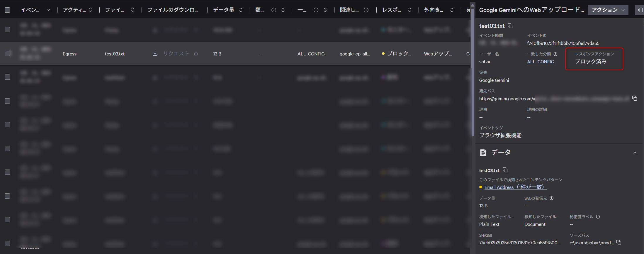Screen dimensions: 644x254
Task: Sort by アクティ... column
Action: pyautogui.click(x=91, y=10)
